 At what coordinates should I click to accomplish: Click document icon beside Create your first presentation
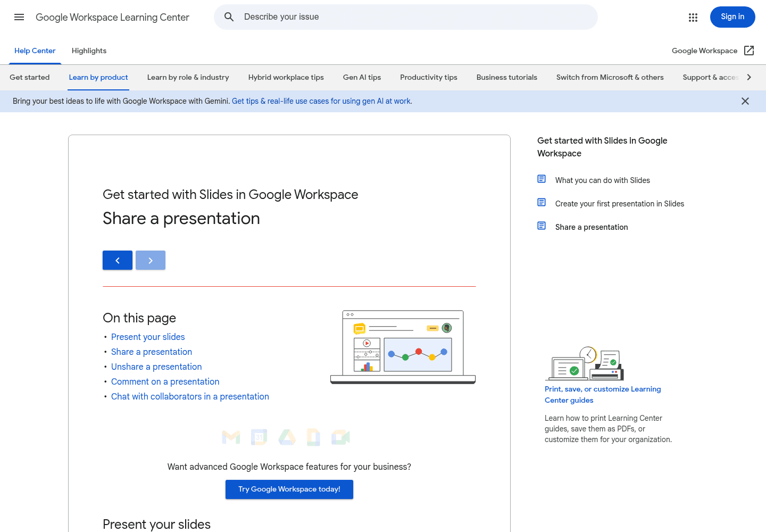[542, 202]
